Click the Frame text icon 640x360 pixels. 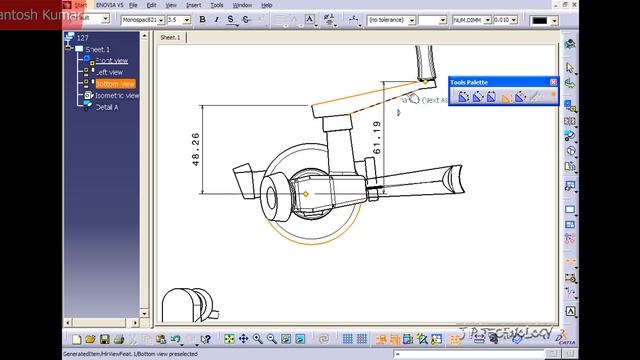(310, 19)
